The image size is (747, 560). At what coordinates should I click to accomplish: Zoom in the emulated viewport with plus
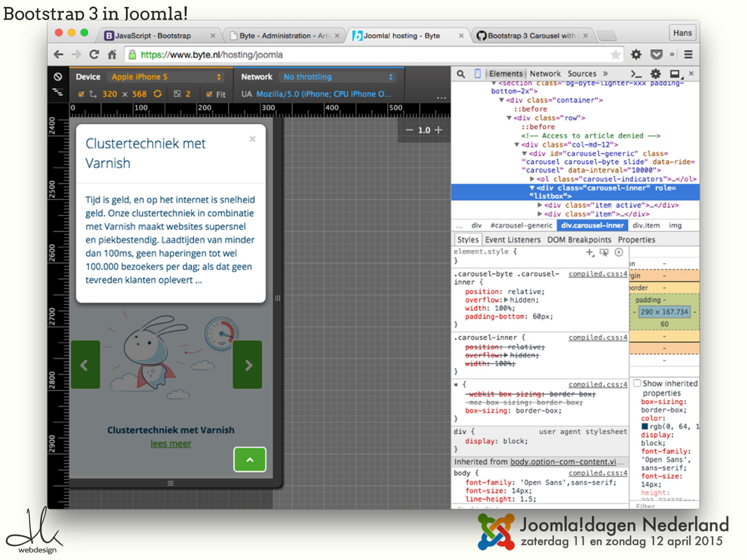click(438, 130)
